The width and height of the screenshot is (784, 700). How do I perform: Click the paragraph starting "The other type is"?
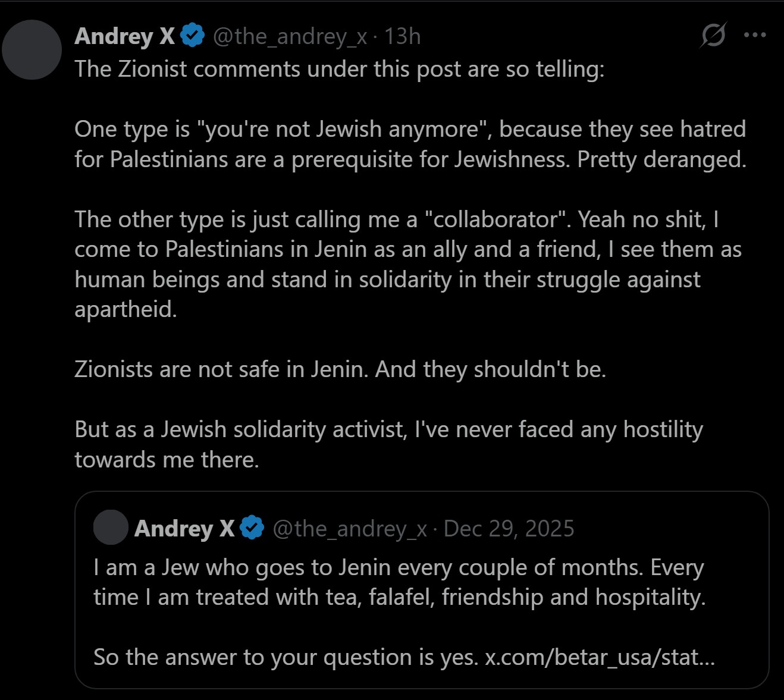[x=407, y=264]
